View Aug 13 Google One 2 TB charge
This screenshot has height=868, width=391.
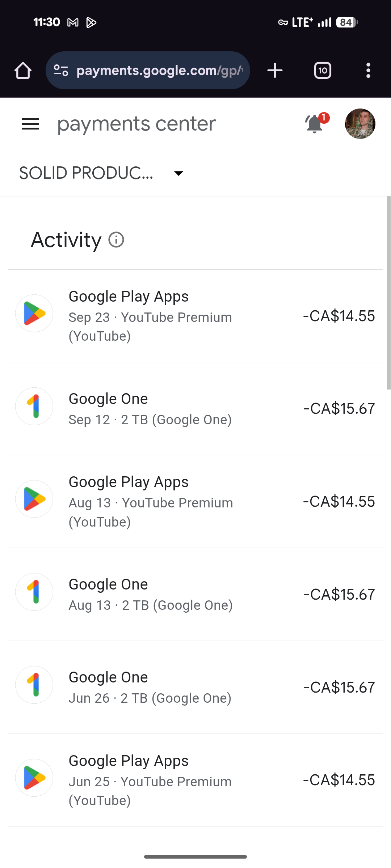[195, 595]
